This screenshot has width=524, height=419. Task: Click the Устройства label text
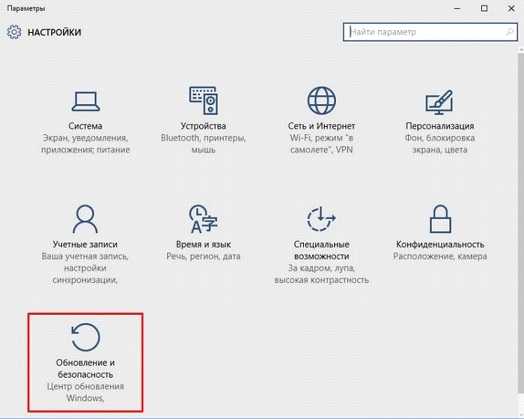tap(203, 126)
